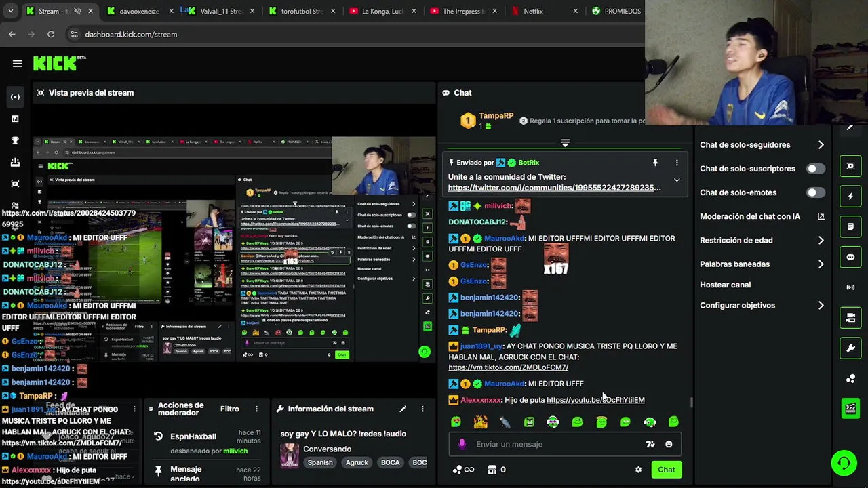Open three-dot menu in Información del stream
The image size is (868, 488).
click(422, 409)
